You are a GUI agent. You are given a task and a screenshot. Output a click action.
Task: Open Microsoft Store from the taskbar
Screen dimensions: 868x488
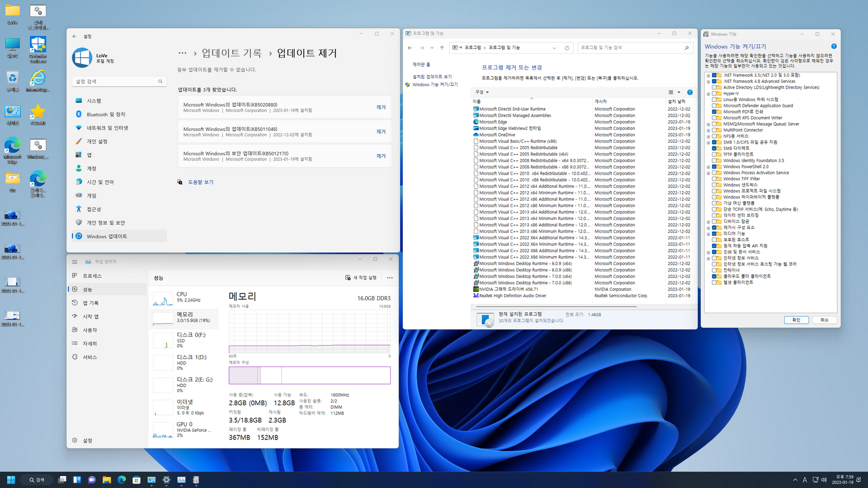pos(137,480)
